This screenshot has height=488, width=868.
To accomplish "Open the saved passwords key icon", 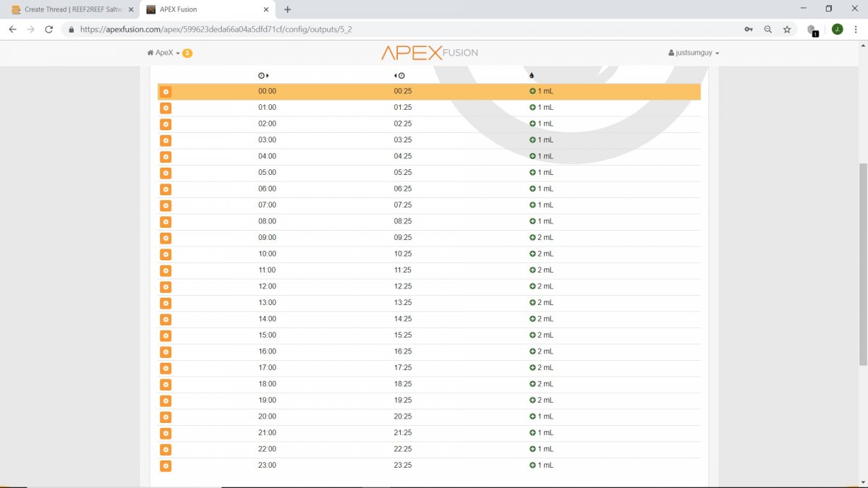I will click(x=749, y=30).
